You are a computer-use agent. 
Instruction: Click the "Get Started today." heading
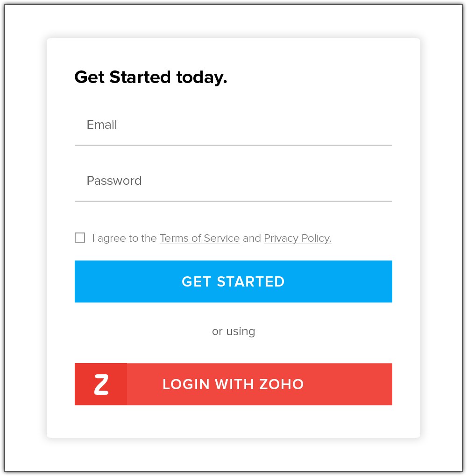coord(151,77)
